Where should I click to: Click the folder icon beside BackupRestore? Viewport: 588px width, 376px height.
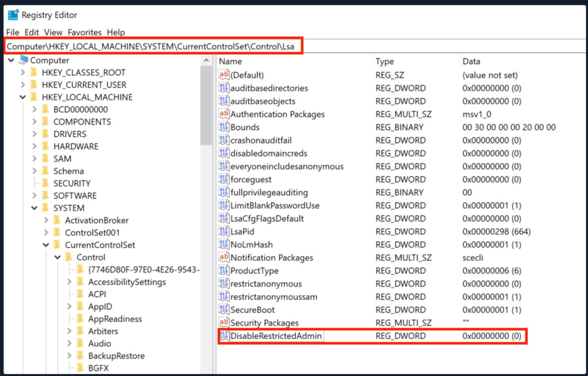[x=80, y=355]
